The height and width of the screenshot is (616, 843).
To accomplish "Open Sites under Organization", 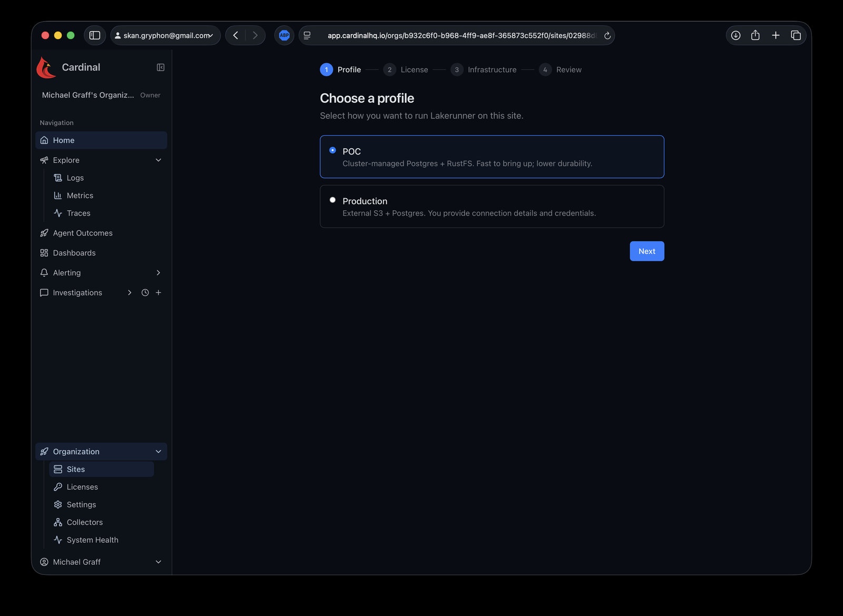I will click(101, 469).
